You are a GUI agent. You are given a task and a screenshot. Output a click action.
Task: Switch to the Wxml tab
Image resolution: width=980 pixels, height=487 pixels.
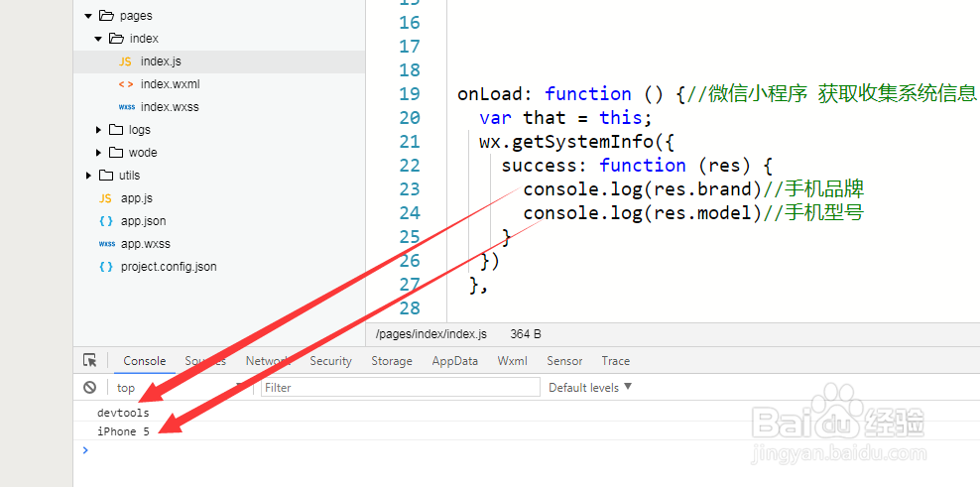pyautogui.click(x=513, y=361)
